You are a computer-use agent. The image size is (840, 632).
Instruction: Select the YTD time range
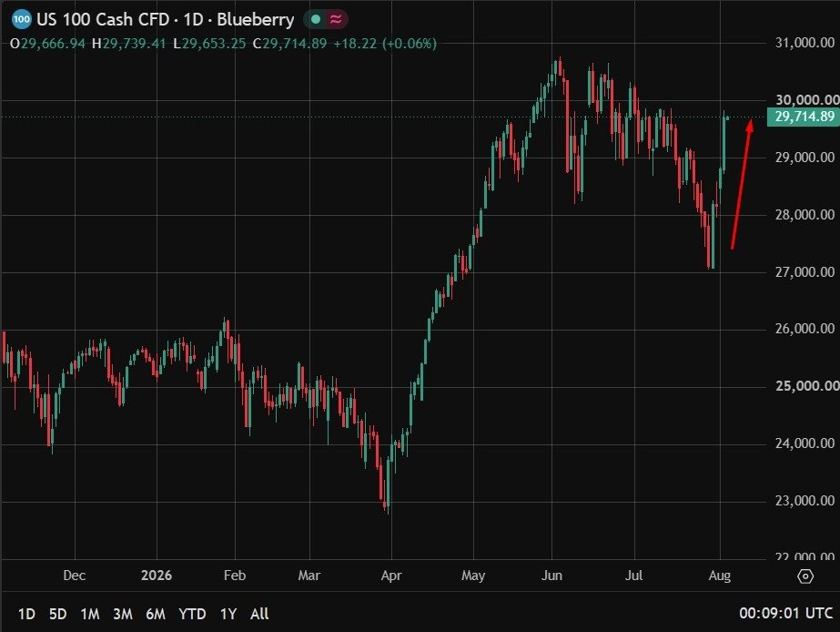pos(192,614)
